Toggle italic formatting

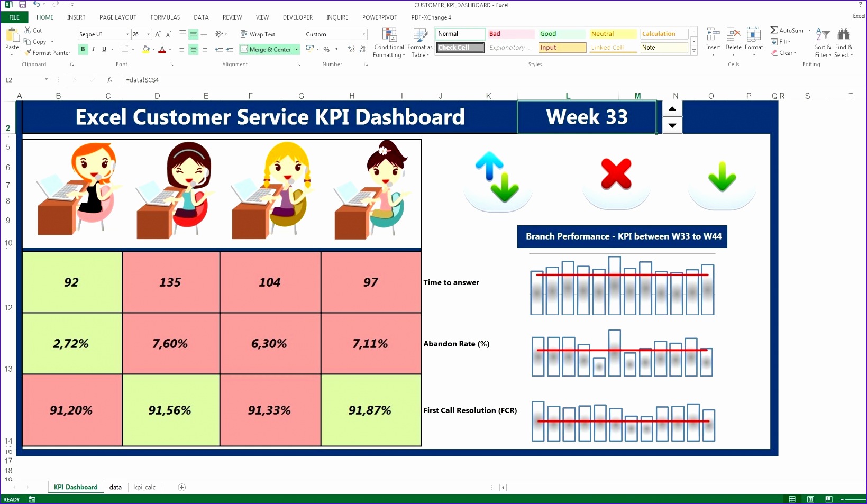pos(93,49)
